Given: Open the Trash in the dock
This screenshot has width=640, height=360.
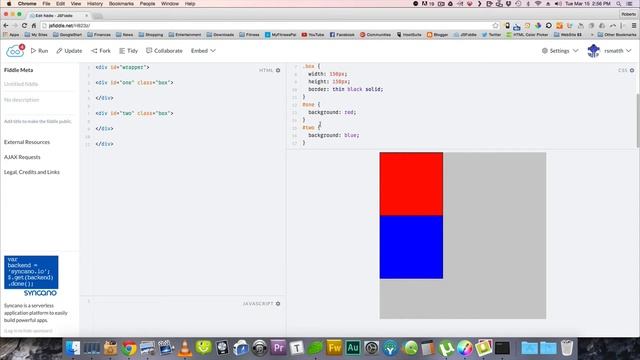Looking at the screenshot, I should [567, 348].
